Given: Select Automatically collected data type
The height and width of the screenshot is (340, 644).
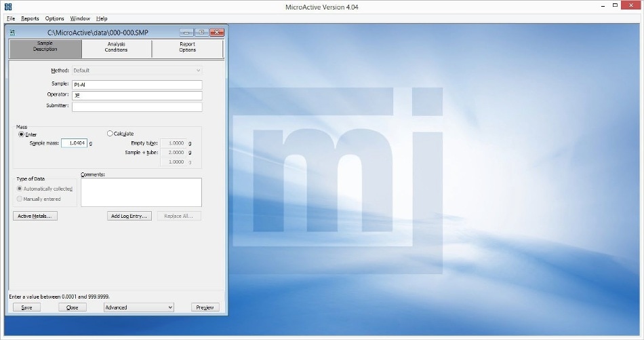Looking at the screenshot, I should click(x=19, y=189).
